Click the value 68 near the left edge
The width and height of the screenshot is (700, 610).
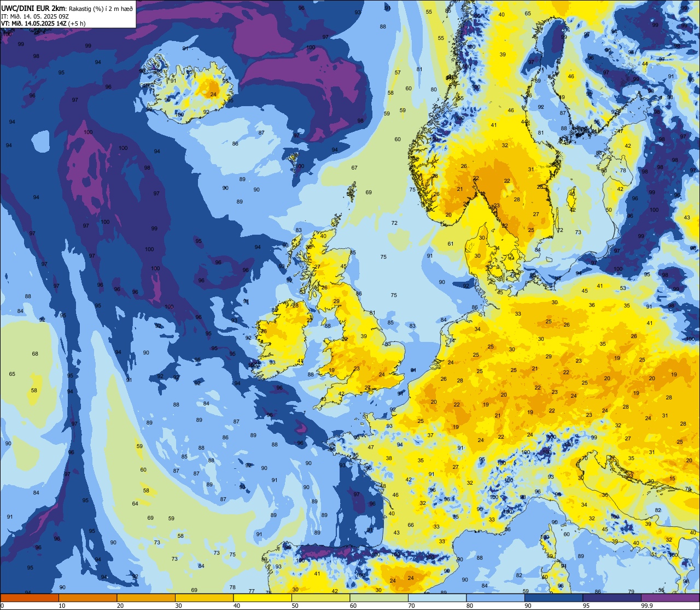[x=35, y=354]
